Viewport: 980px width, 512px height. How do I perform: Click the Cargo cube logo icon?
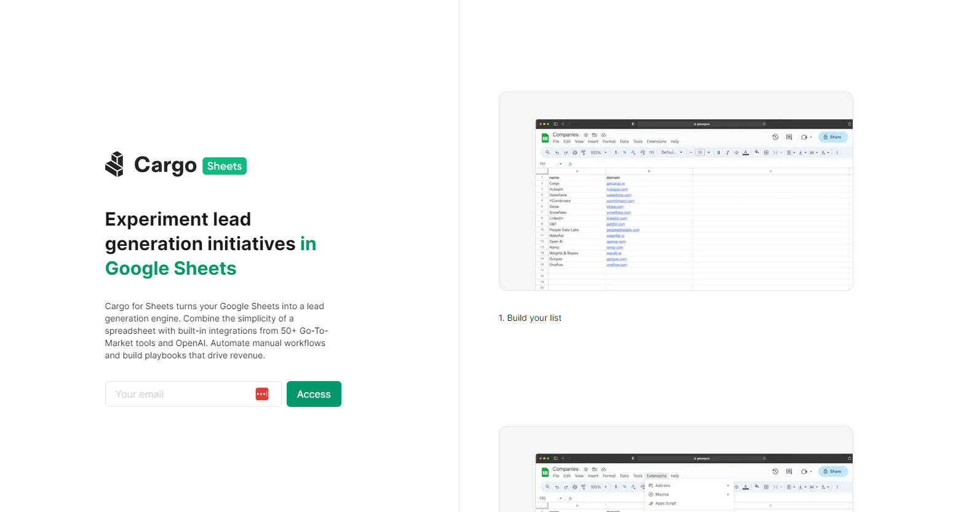[114, 165]
